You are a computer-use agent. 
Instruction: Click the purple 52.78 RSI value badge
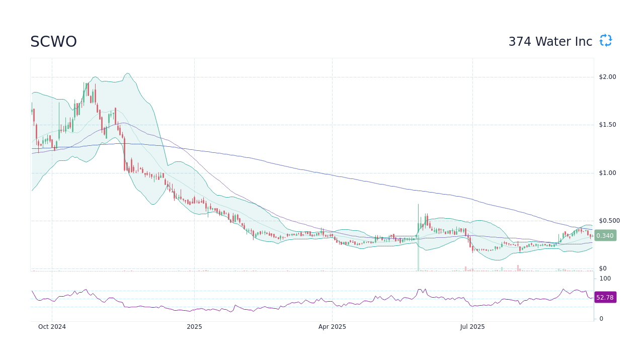pos(605,297)
